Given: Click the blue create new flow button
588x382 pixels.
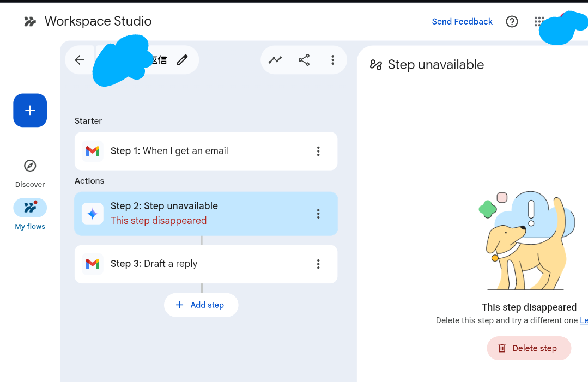Looking at the screenshot, I should pos(30,110).
